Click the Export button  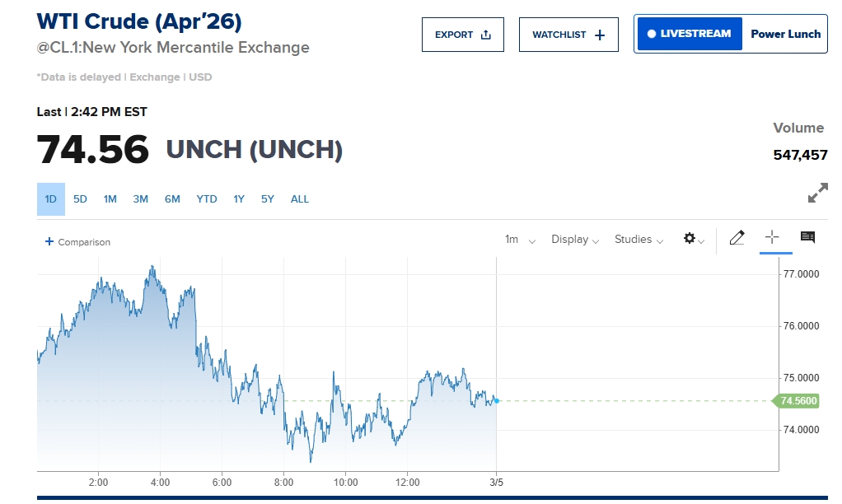tap(462, 35)
